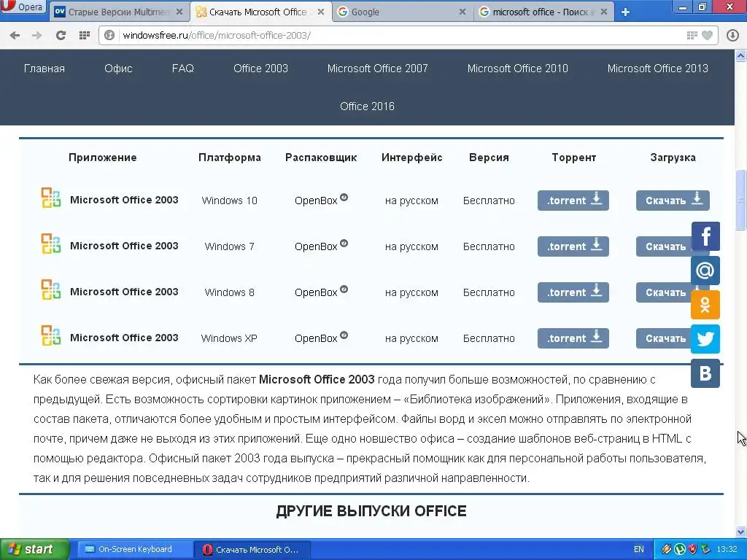Image resolution: width=747 pixels, height=560 pixels.
Task: Click the clock showing 13:32
Action: click(x=727, y=549)
